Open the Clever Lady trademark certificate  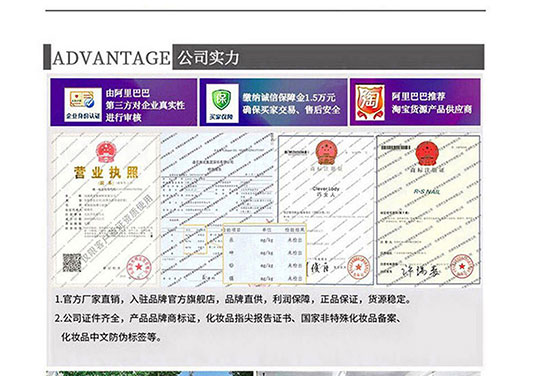[x=326, y=210]
